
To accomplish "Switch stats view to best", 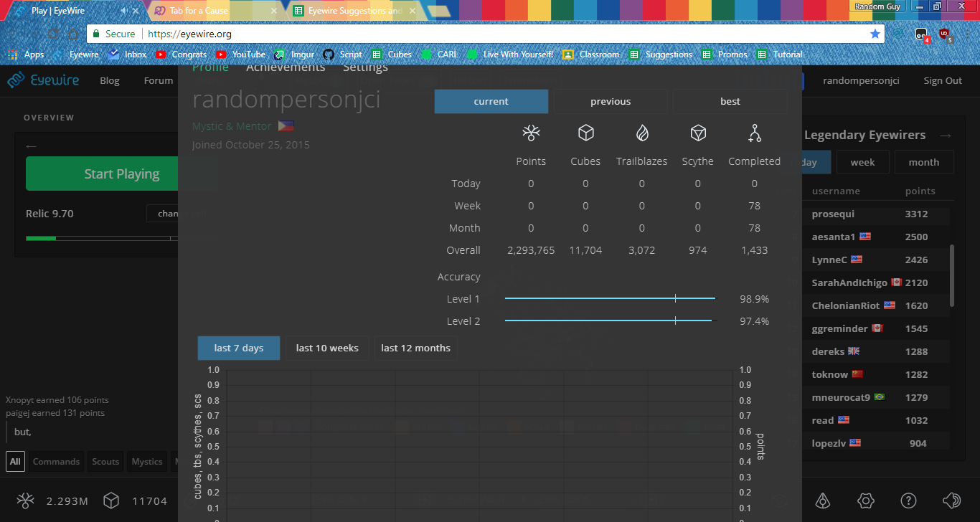I will [730, 102].
